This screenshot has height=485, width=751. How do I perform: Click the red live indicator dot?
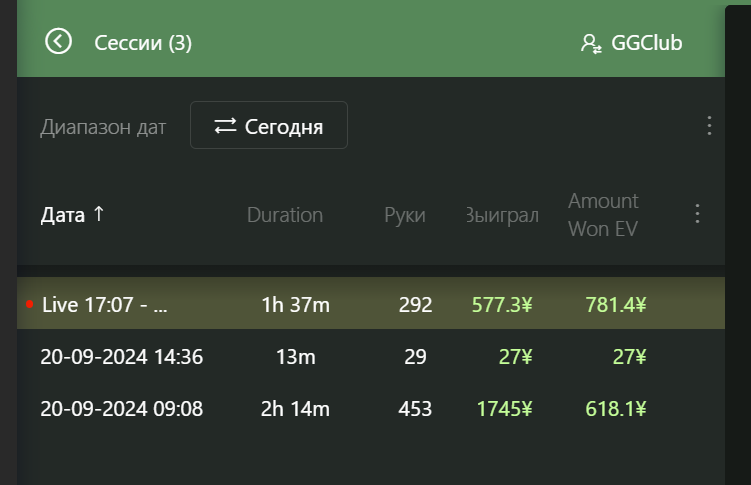pyautogui.click(x=30, y=304)
